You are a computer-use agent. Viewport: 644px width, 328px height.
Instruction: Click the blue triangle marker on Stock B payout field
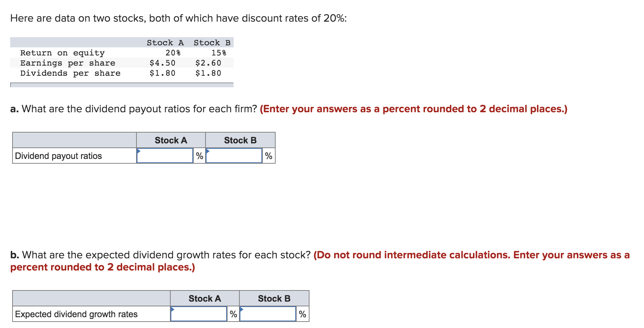click(208, 151)
